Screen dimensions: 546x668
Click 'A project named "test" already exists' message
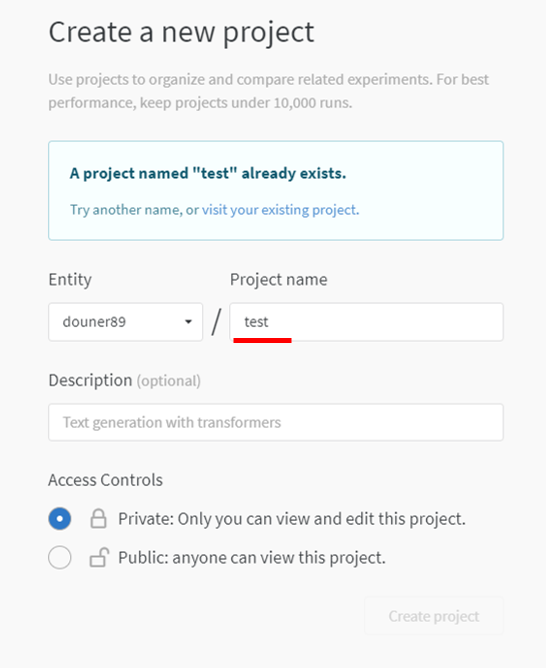(x=208, y=173)
